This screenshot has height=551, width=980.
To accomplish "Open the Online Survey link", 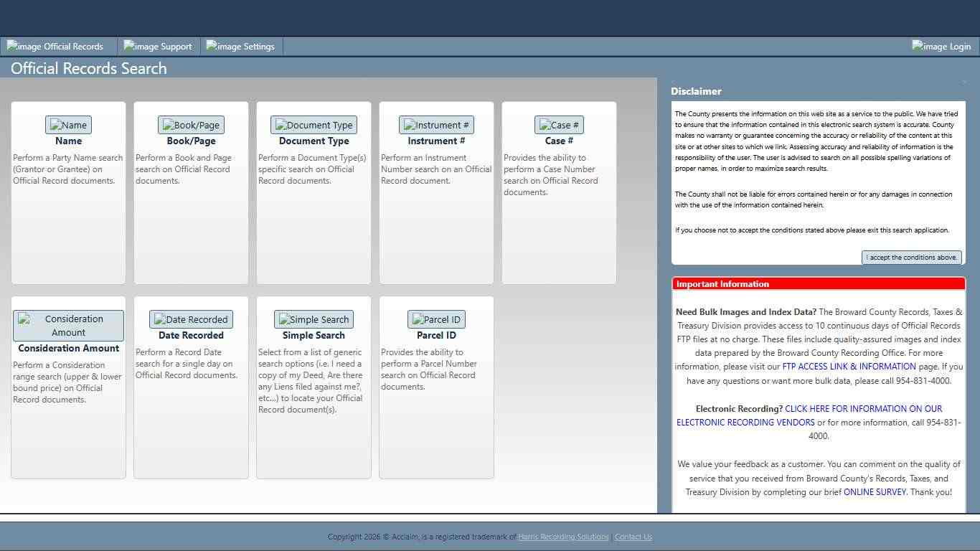I will tap(875, 492).
